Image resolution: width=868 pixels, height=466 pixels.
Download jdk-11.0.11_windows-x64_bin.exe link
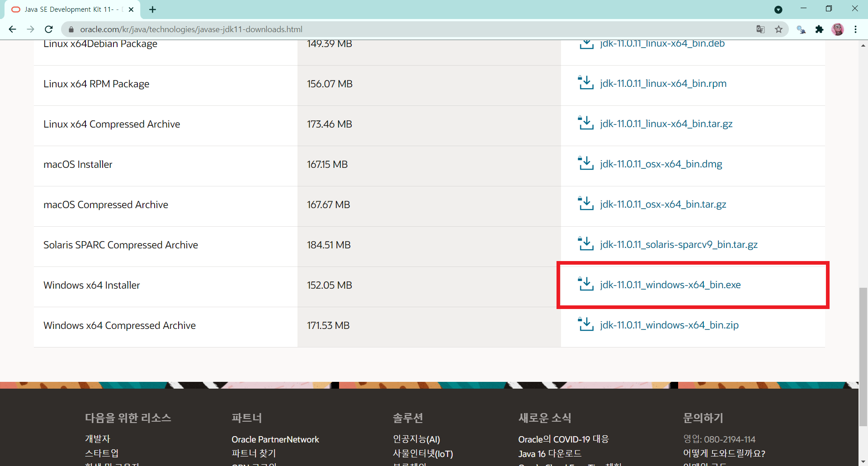click(670, 285)
